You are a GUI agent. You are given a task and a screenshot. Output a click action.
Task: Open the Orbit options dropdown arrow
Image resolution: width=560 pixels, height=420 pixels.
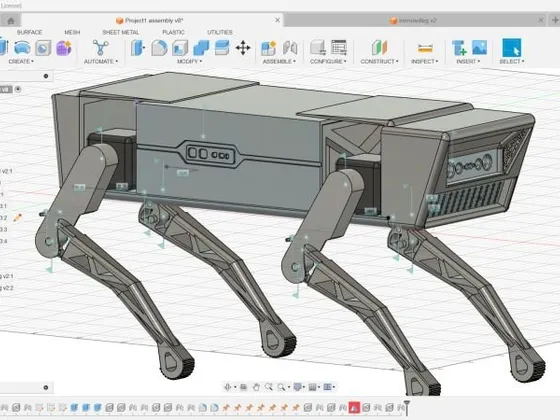[235, 387]
